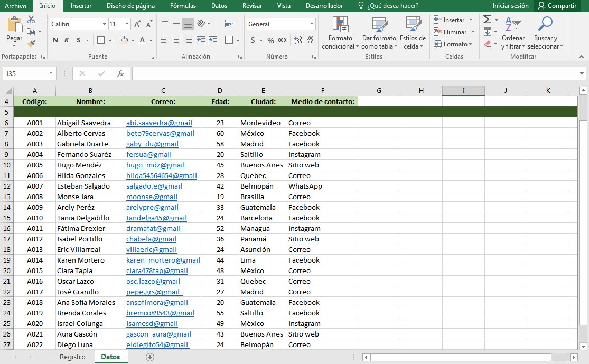Toggle underline S formatting

point(79,40)
